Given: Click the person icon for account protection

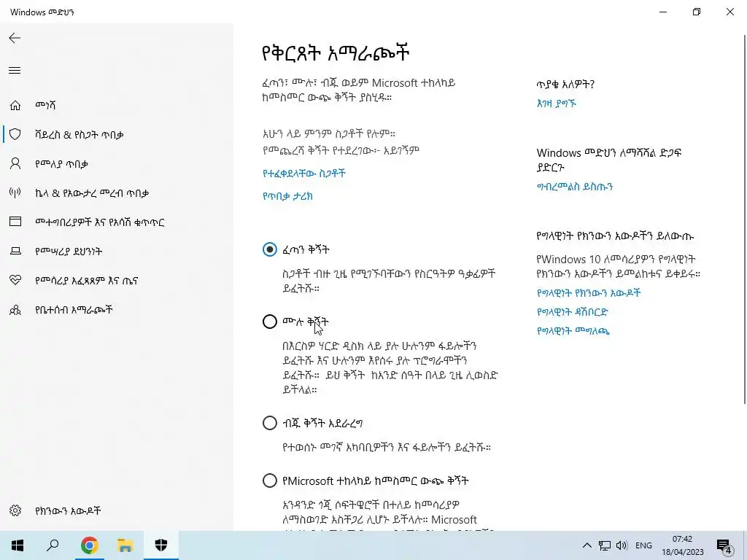Looking at the screenshot, I should click(15, 164).
